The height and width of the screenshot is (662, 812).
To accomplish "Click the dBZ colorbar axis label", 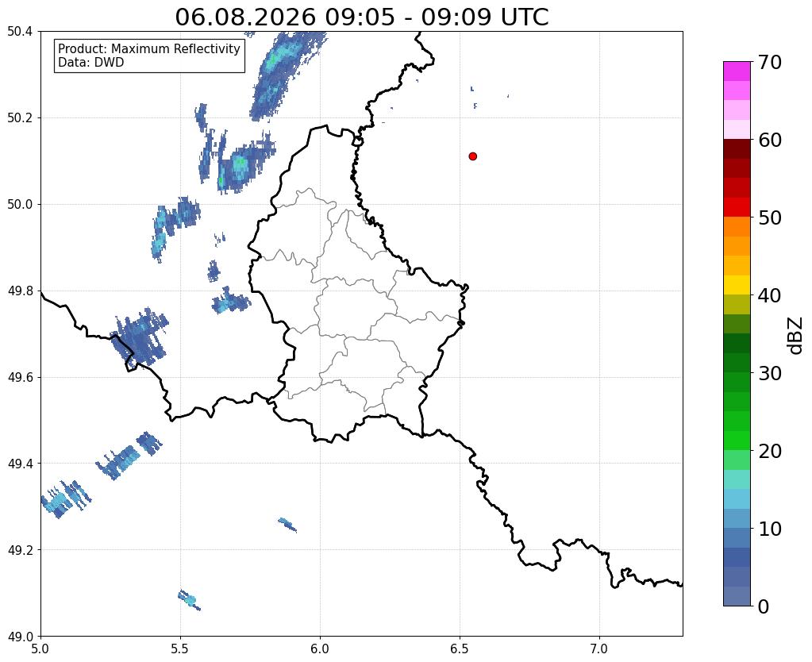I will click(796, 336).
